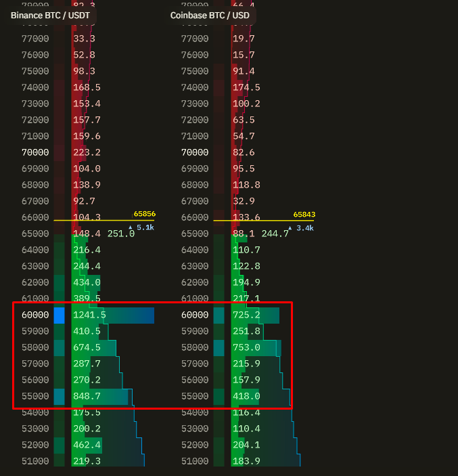Click Binance volume 462.4 at 52000
Screen dimensions: 458x476
[87, 445]
